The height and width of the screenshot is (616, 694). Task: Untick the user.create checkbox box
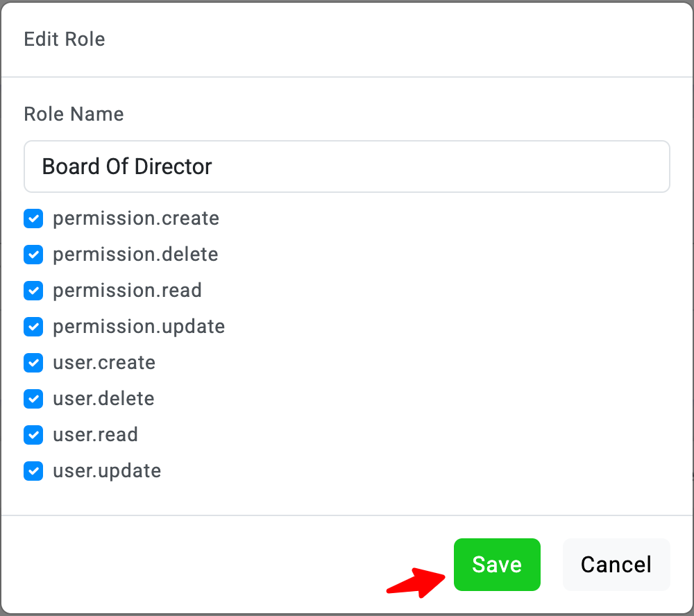coord(33,363)
